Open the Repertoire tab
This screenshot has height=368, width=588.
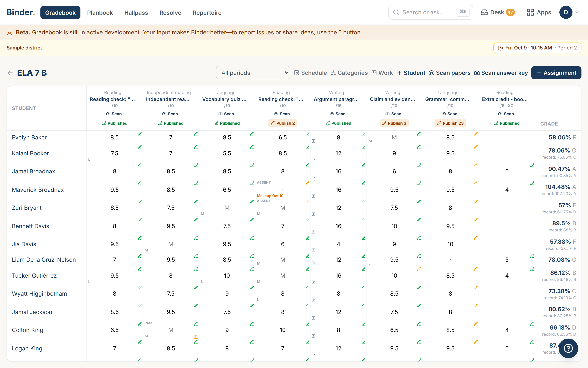click(x=207, y=12)
